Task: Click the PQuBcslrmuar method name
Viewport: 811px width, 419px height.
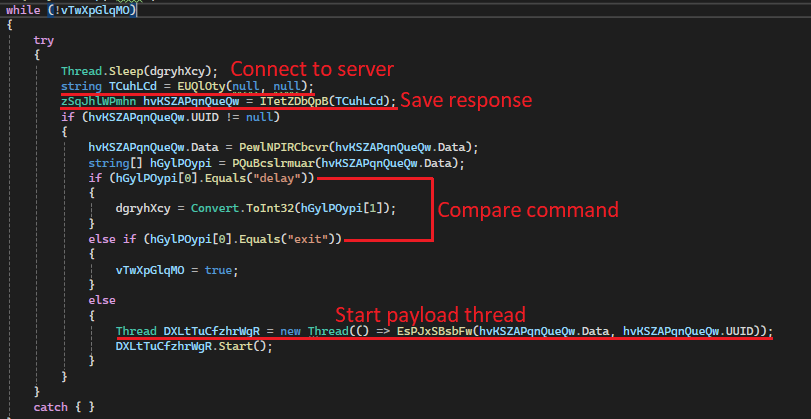Action: click(273, 163)
